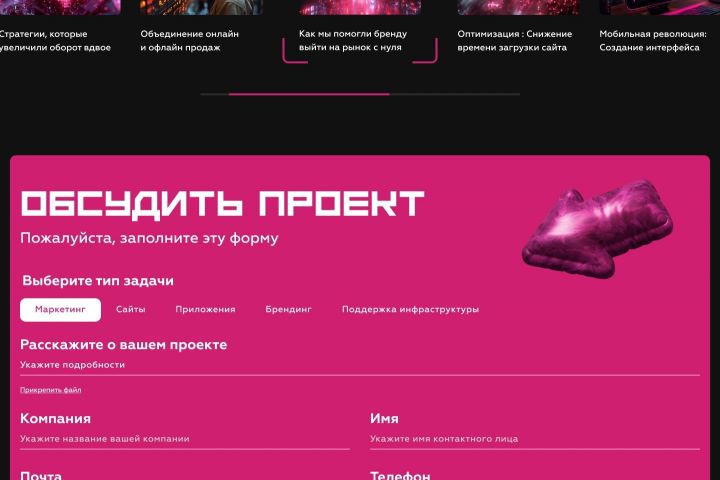The height and width of the screenshot is (480, 720).
Task: Click thumbnail above Объединение онлайн caption
Action: pyautogui.click(x=201, y=7)
